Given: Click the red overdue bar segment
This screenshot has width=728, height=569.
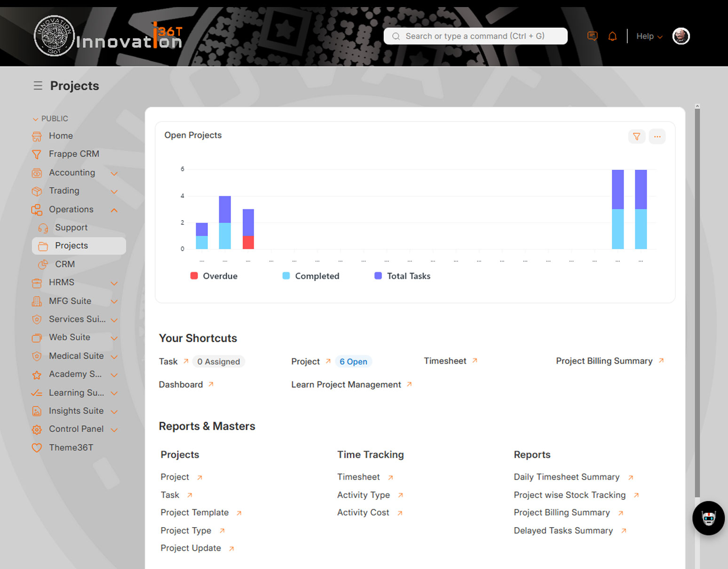Looking at the screenshot, I should pos(248,242).
